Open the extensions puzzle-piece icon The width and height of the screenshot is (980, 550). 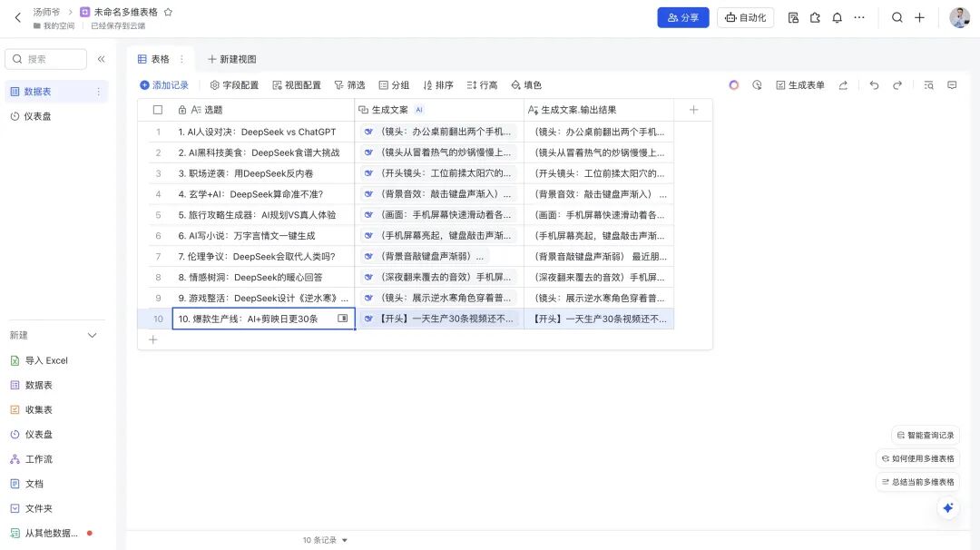point(815,17)
